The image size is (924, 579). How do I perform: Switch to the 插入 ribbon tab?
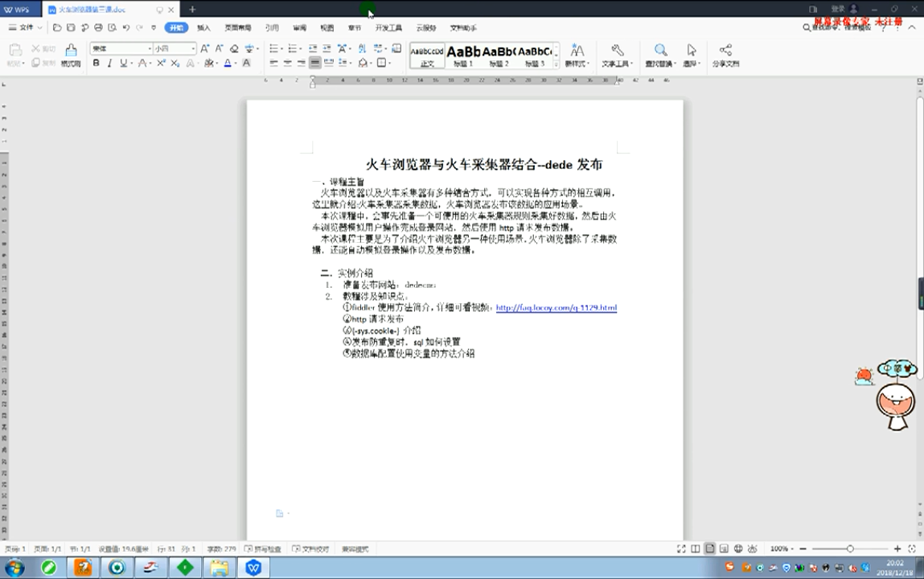click(203, 27)
